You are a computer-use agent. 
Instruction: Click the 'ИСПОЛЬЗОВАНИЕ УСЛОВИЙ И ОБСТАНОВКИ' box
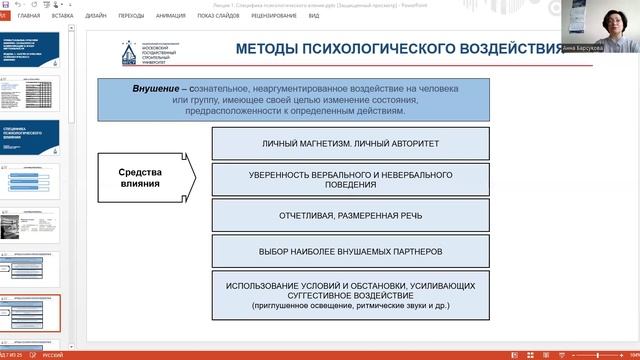tap(351, 295)
